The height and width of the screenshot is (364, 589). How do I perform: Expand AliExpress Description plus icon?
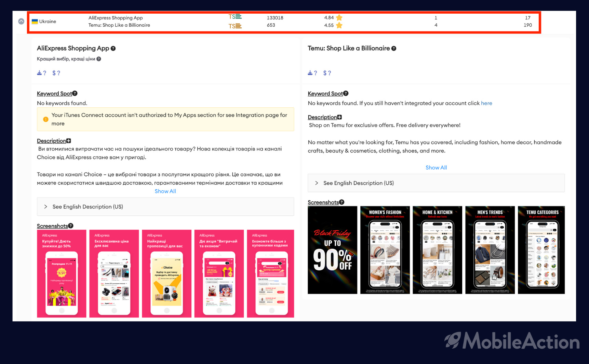(69, 141)
